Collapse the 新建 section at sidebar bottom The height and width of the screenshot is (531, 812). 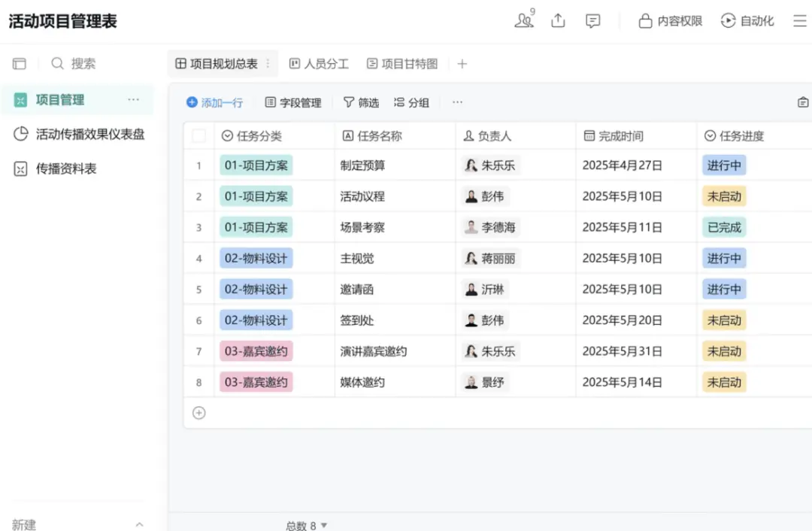[138, 524]
